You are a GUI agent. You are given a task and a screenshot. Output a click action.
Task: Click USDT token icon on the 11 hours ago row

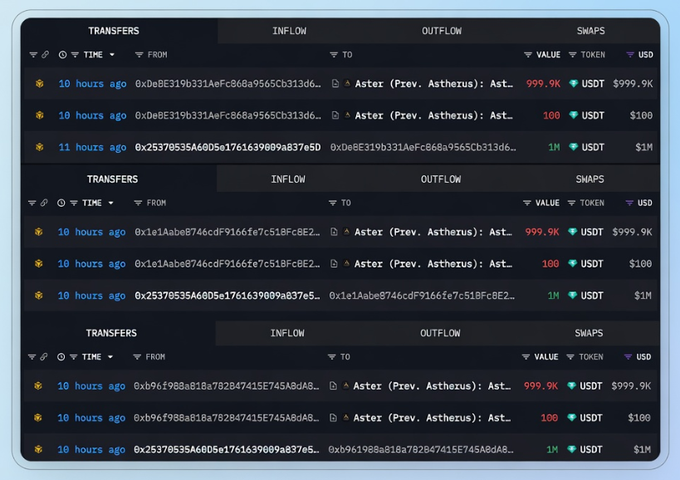point(573,147)
